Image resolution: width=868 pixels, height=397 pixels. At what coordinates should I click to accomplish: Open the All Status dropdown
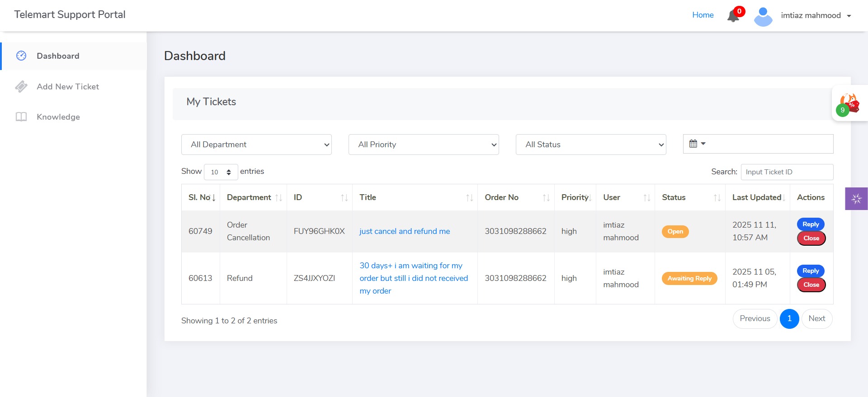591,145
